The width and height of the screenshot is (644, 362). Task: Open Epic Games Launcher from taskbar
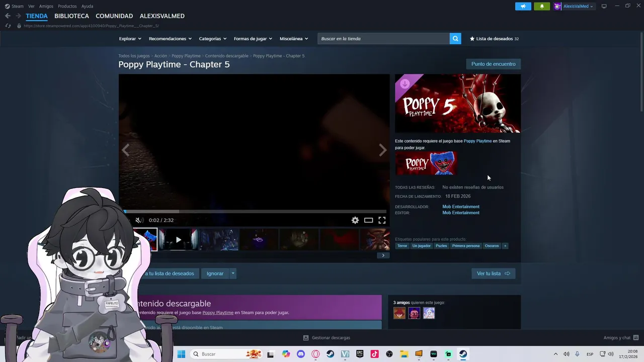360,354
